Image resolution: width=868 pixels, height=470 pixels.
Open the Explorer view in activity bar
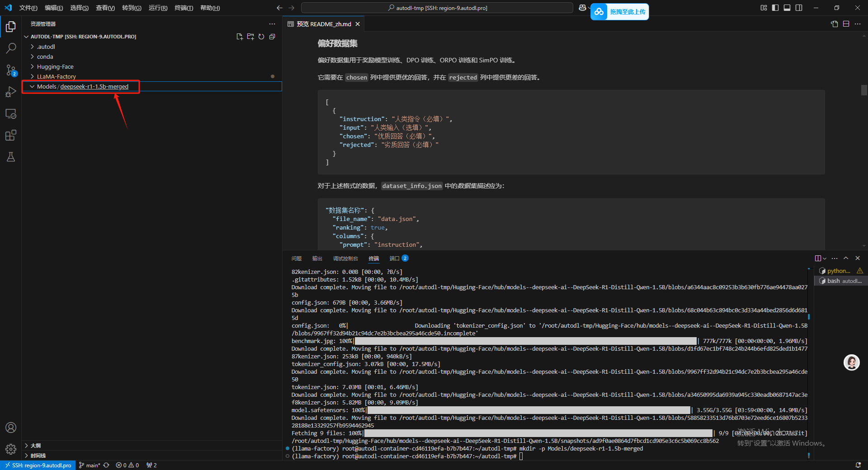click(x=11, y=27)
